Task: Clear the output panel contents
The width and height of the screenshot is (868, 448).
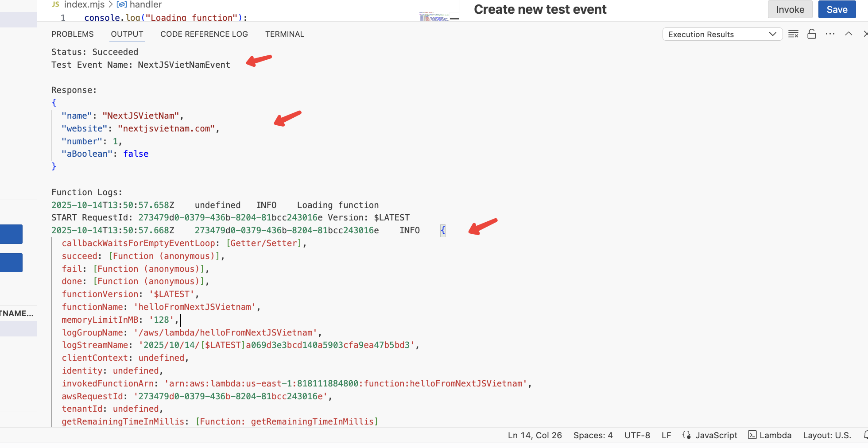Action: click(793, 34)
